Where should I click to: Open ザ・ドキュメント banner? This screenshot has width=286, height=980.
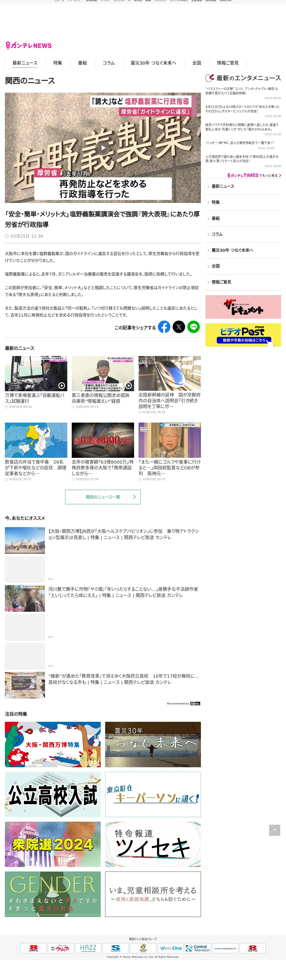click(x=243, y=307)
